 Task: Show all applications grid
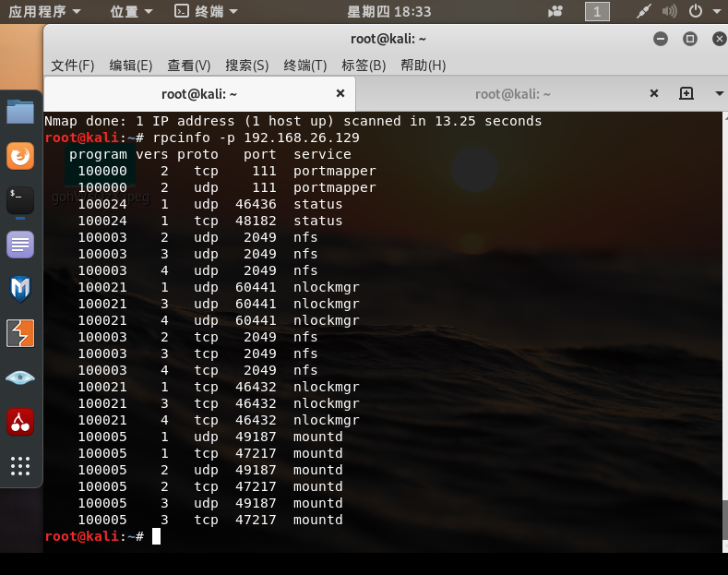20,466
